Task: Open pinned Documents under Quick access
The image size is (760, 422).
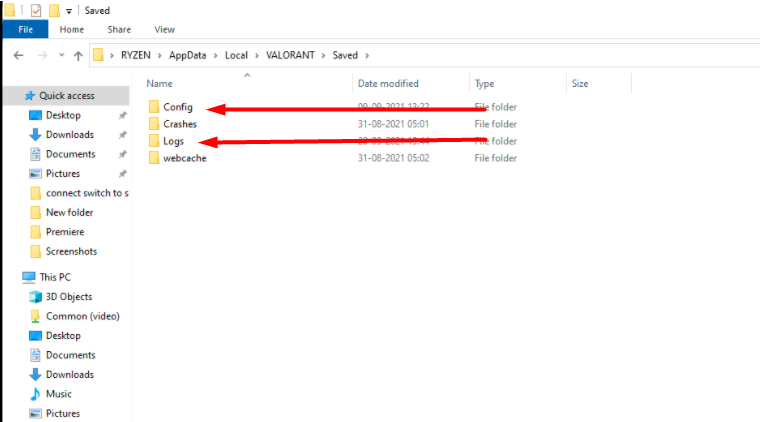Action: (71, 154)
